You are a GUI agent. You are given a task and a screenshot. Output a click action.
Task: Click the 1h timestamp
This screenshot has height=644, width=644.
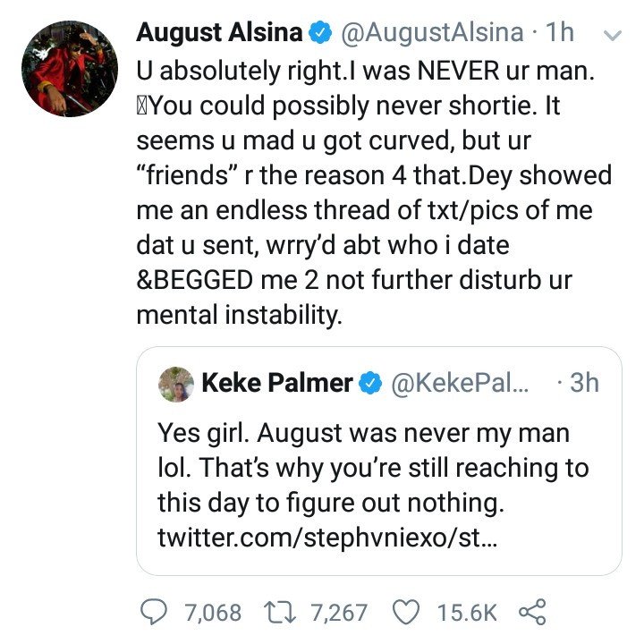coord(559,32)
